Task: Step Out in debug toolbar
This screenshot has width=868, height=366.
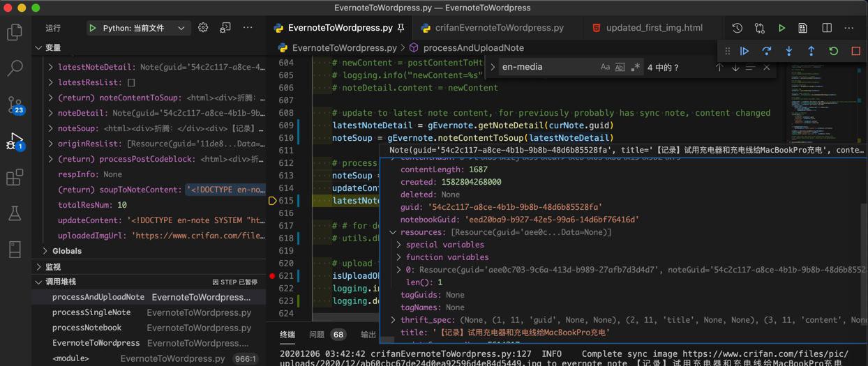Action: click(x=811, y=51)
